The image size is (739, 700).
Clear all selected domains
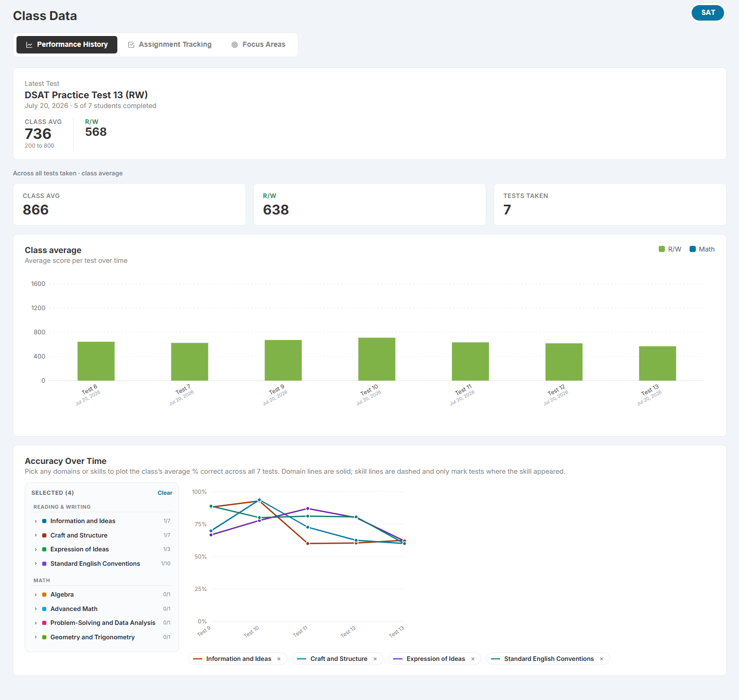click(x=165, y=493)
